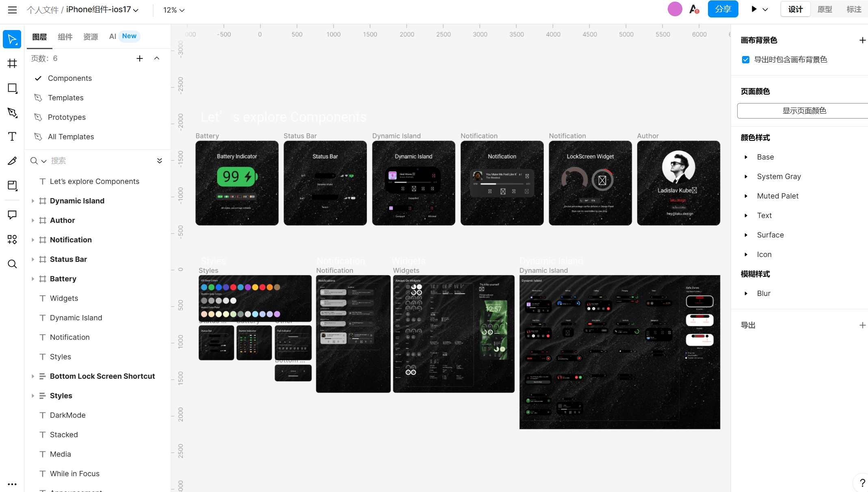Toggle include canvas background on export checkbox
This screenshot has height=492, width=868.
[746, 60]
